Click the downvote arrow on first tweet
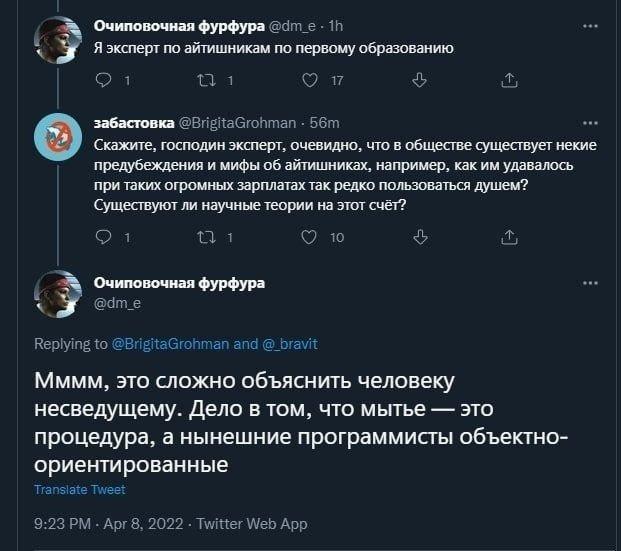621x551 pixels. [419, 81]
